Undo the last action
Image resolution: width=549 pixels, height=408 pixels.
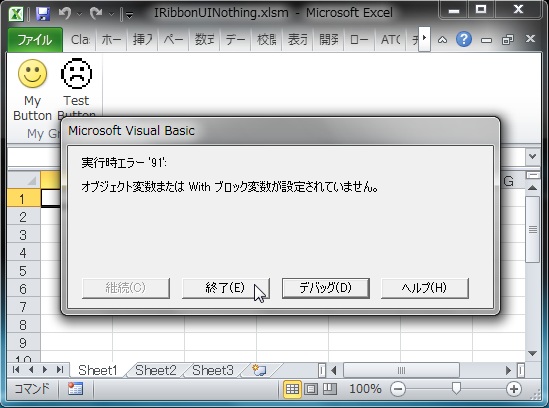(65, 14)
